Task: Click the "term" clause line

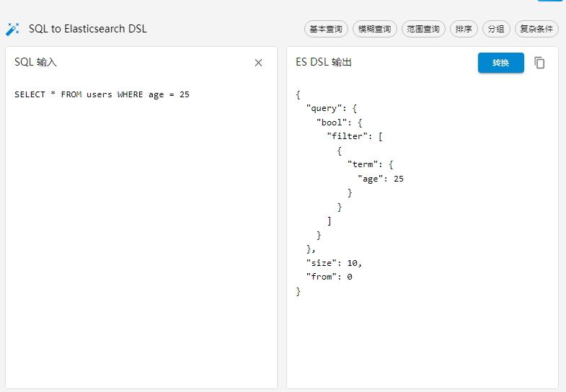Action: tap(362, 165)
